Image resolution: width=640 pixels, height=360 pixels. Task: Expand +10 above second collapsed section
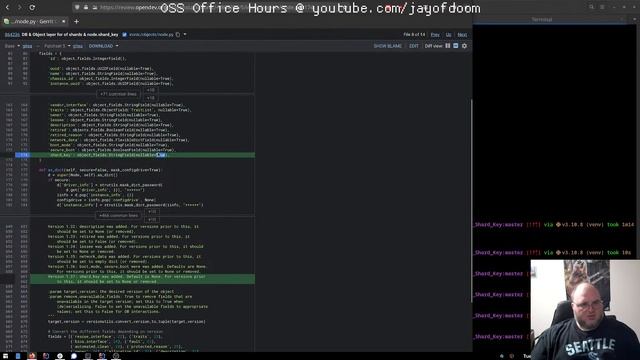coord(152,211)
